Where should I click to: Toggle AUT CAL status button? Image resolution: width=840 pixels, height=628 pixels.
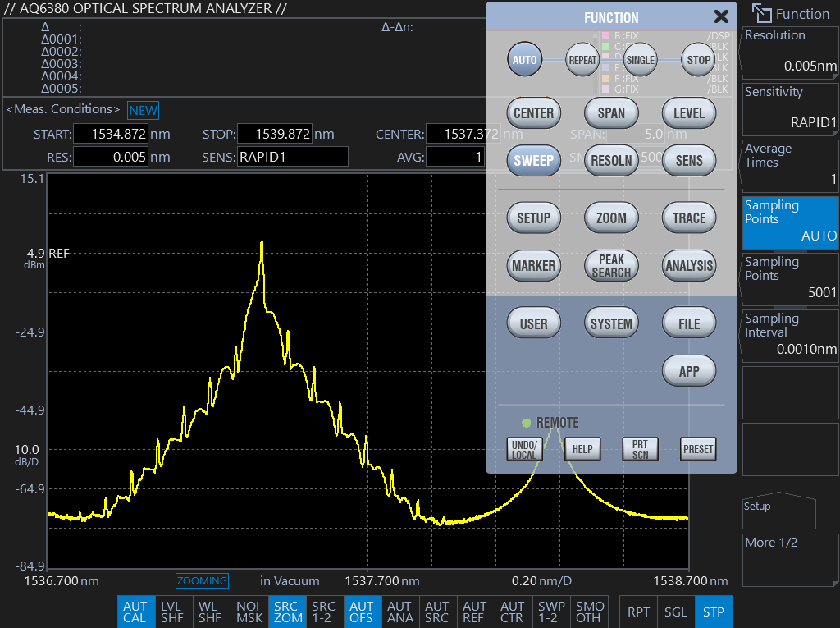coord(135,612)
